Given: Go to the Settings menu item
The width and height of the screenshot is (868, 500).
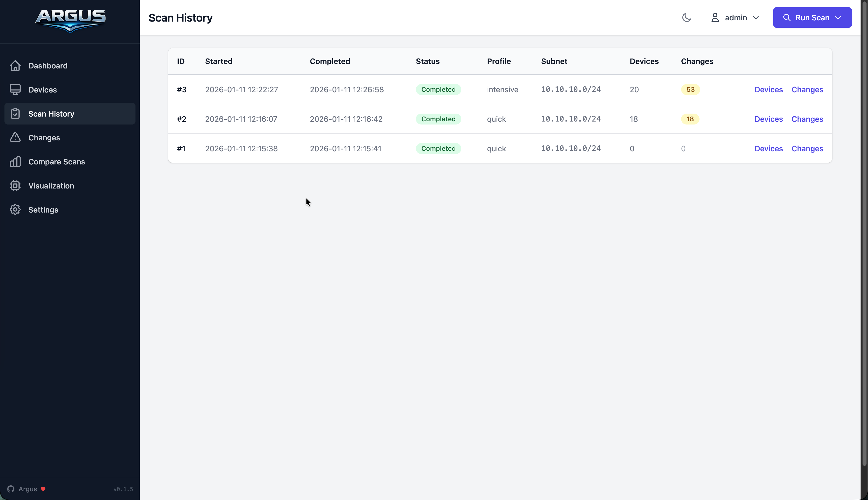Looking at the screenshot, I should [x=43, y=210].
